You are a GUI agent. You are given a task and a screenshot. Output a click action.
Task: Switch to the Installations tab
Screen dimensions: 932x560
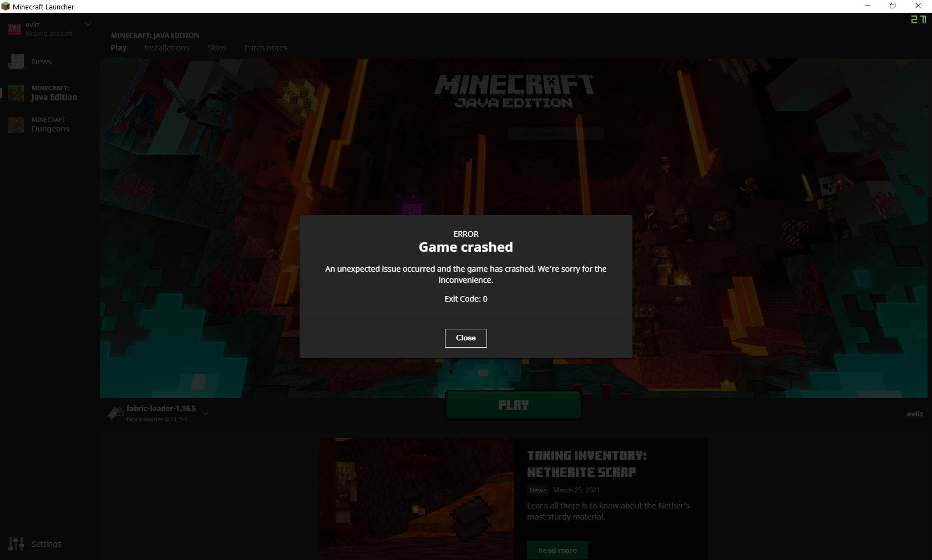pos(166,48)
